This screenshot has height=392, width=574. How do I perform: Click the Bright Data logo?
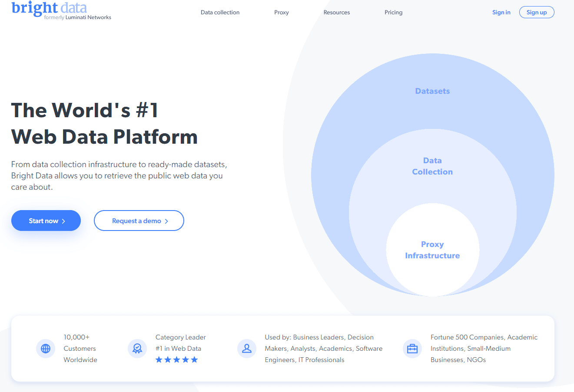tap(49, 8)
